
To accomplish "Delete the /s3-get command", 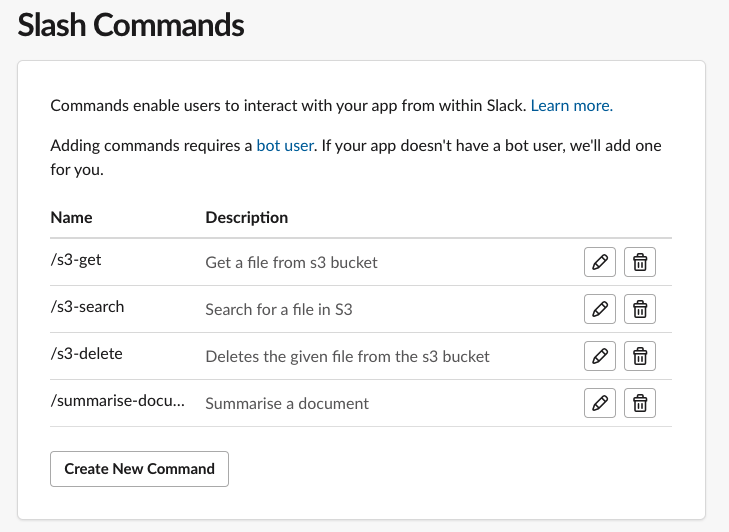I will pos(640,262).
